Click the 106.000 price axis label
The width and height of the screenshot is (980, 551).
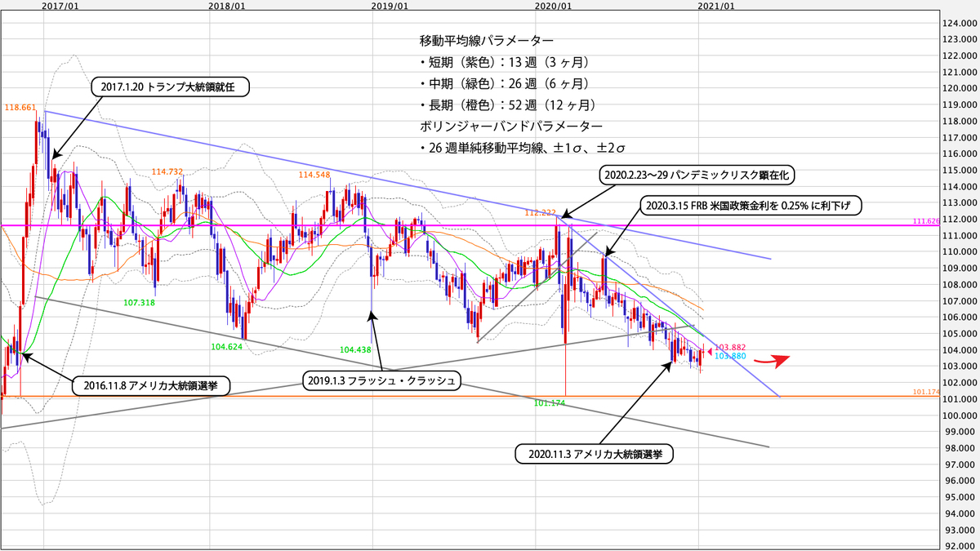tap(958, 317)
